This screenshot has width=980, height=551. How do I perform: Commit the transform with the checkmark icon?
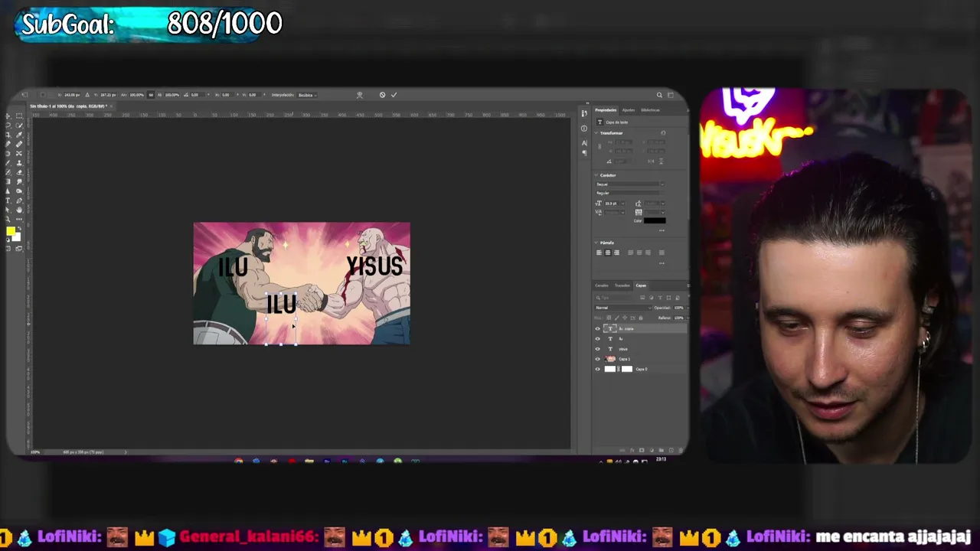(394, 95)
